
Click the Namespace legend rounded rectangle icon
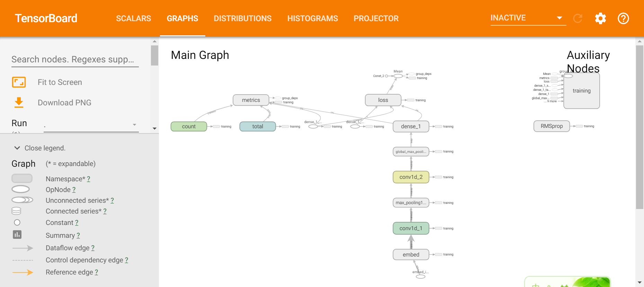click(22, 179)
